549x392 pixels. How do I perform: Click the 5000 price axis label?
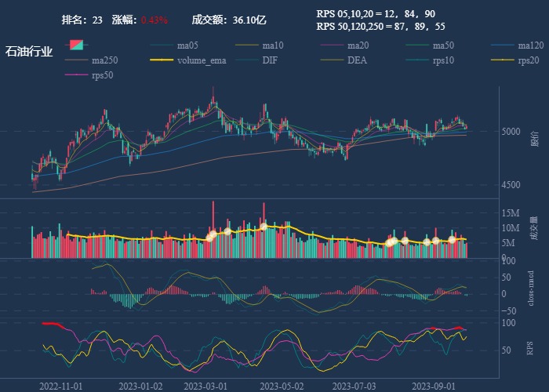click(x=511, y=132)
